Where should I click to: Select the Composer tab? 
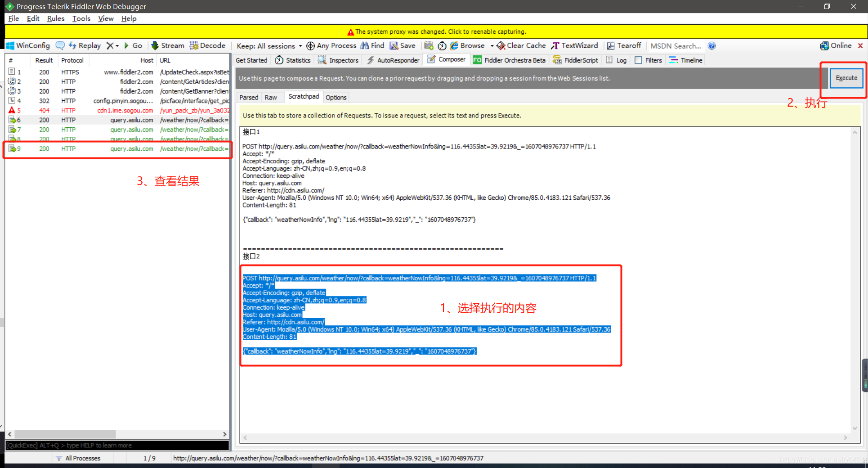tap(447, 59)
